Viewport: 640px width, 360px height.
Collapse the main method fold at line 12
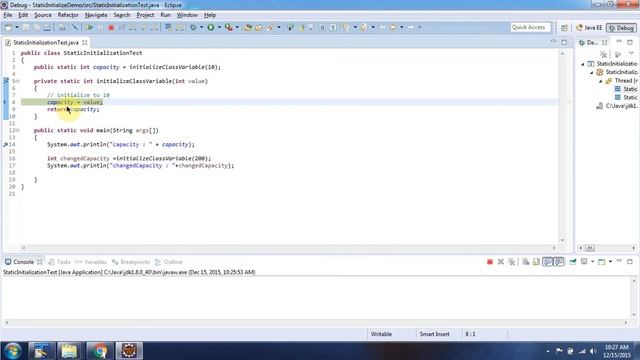click(18, 131)
